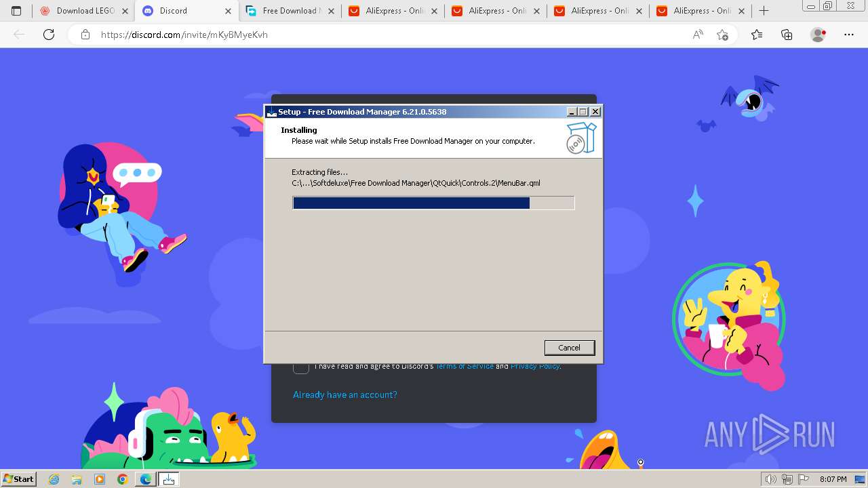The width and height of the screenshot is (868, 488).
Task: View site information lock icon
Action: (x=85, y=35)
